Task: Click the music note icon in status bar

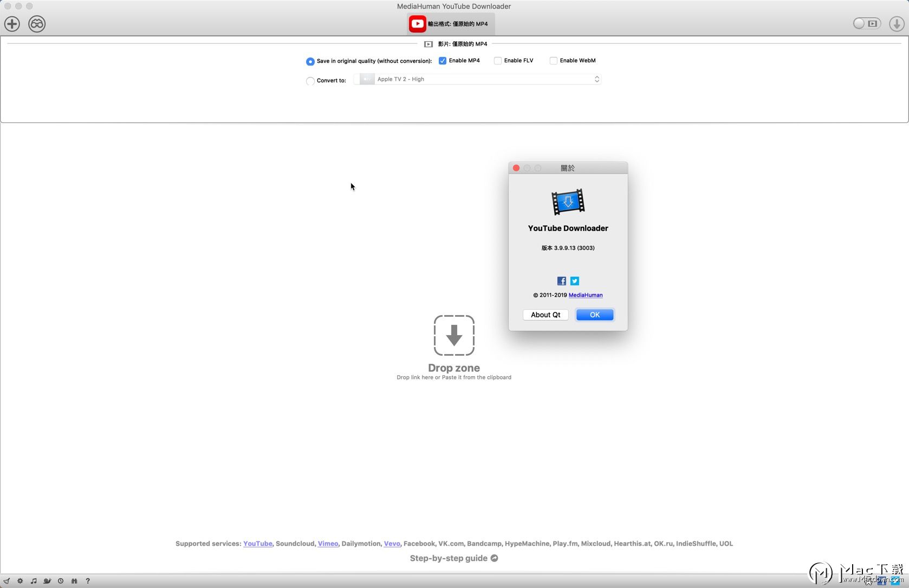Action: (34, 581)
